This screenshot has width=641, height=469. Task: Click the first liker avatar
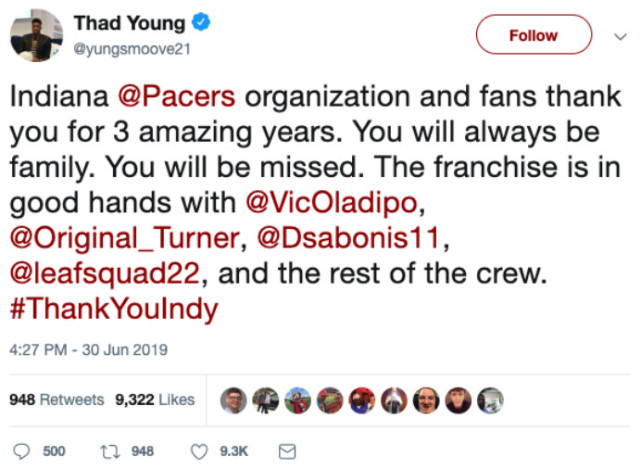click(x=232, y=400)
